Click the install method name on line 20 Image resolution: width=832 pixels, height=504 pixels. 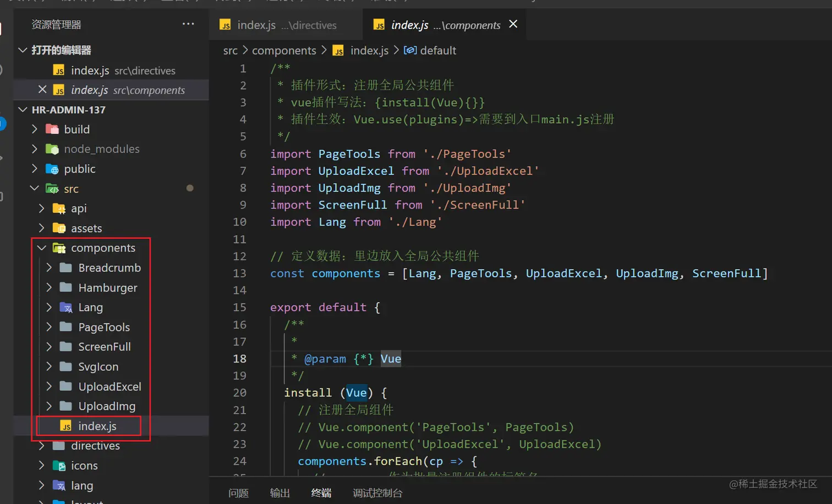click(x=308, y=393)
